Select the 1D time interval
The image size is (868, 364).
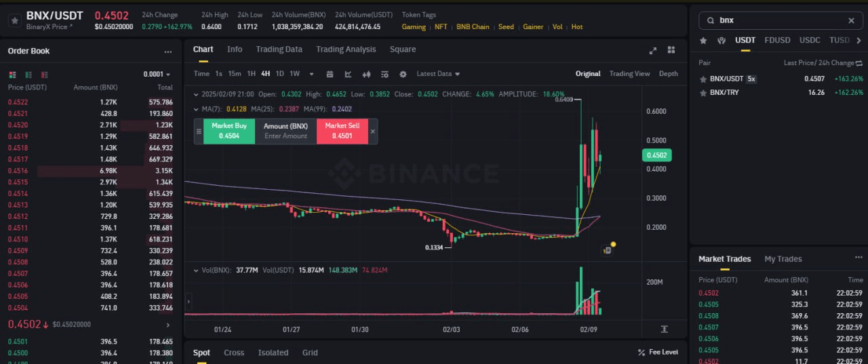coord(279,74)
